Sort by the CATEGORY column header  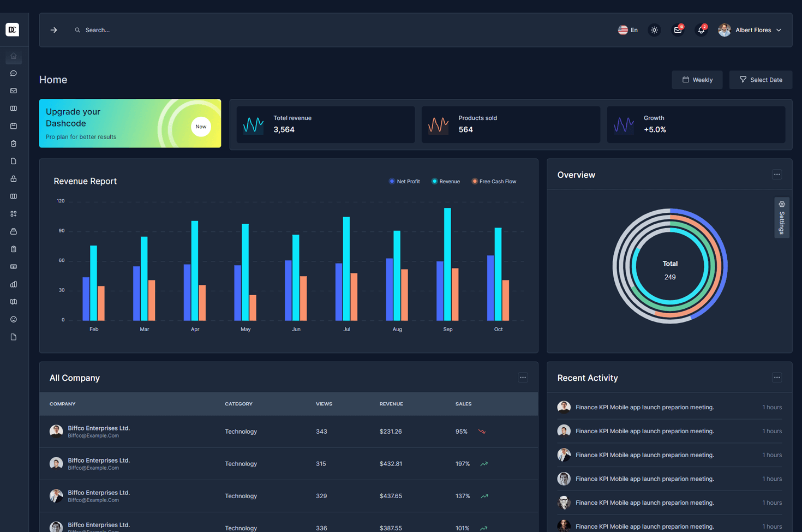tap(238, 404)
